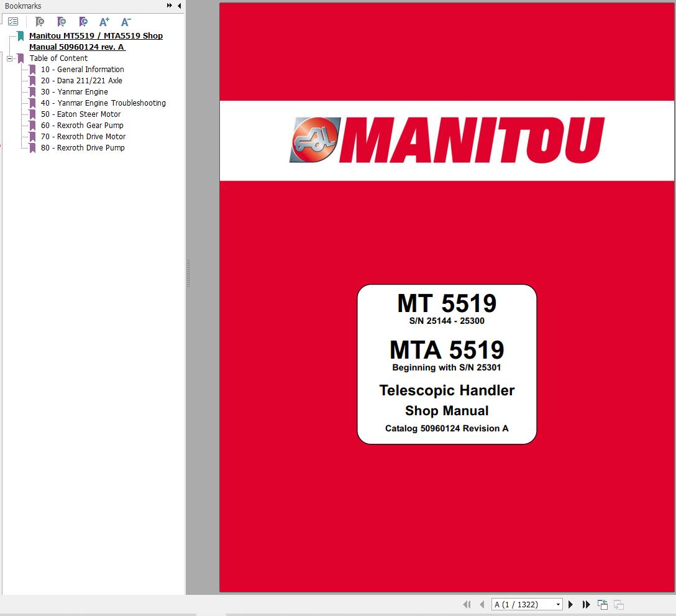Decrease bookmark text size with A- icon
Screen dimensions: 676x616
pos(126,22)
